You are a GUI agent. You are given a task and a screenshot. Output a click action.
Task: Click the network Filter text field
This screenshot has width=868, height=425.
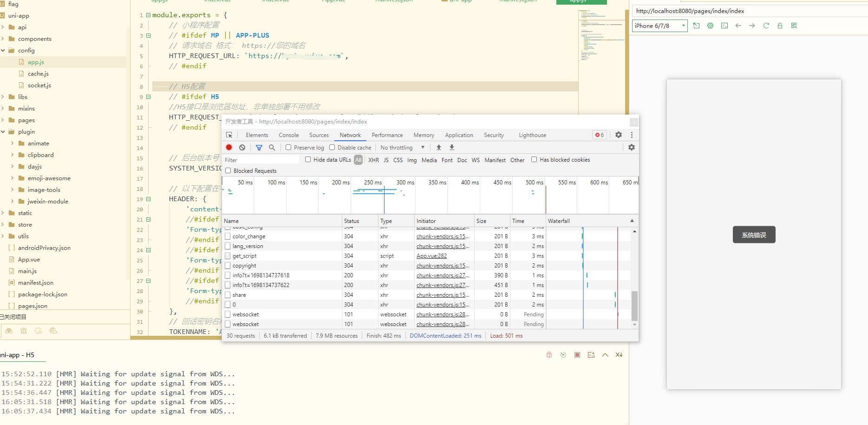click(261, 160)
